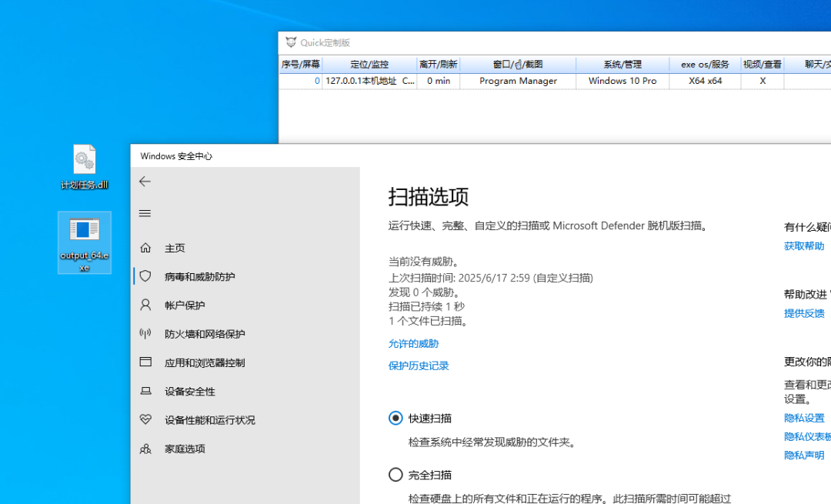
Task: Click the 0 min cell in Quick定制版
Action: tap(439, 81)
